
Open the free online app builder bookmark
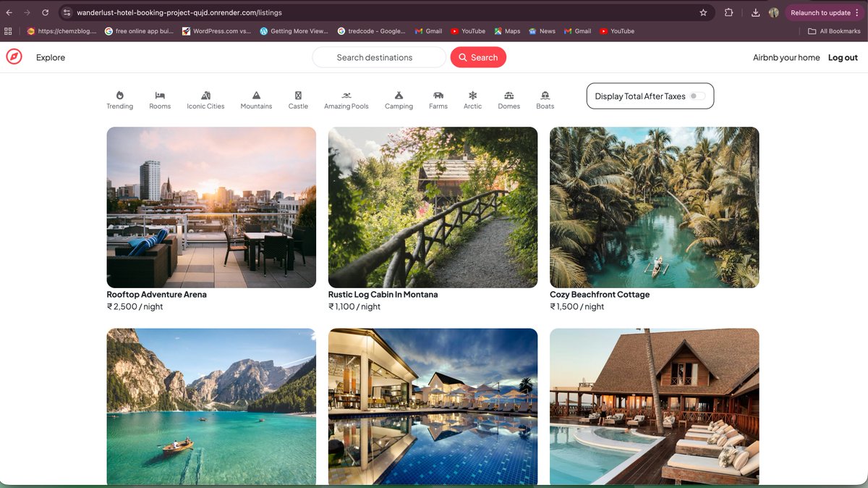tap(140, 31)
